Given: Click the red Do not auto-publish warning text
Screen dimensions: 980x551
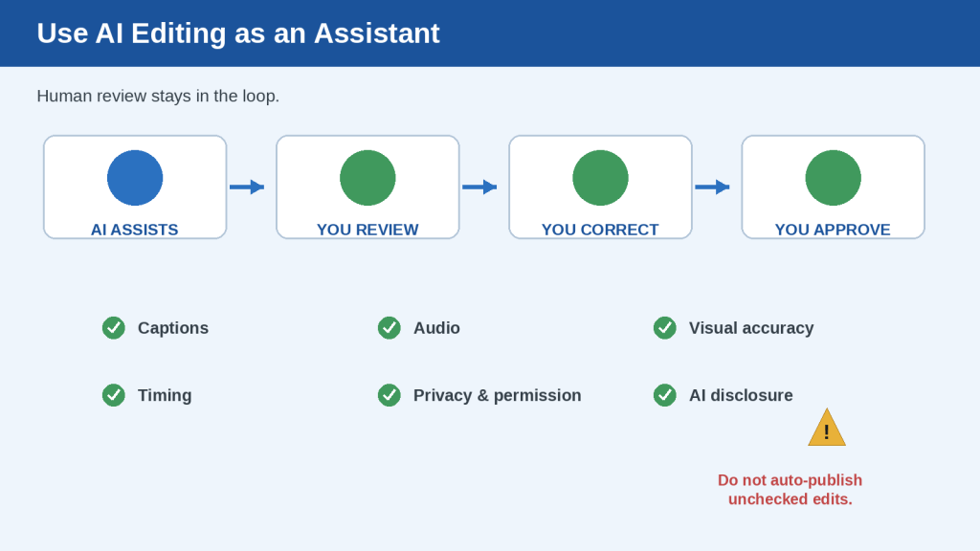Looking at the screenshot, I should point(790,489).
